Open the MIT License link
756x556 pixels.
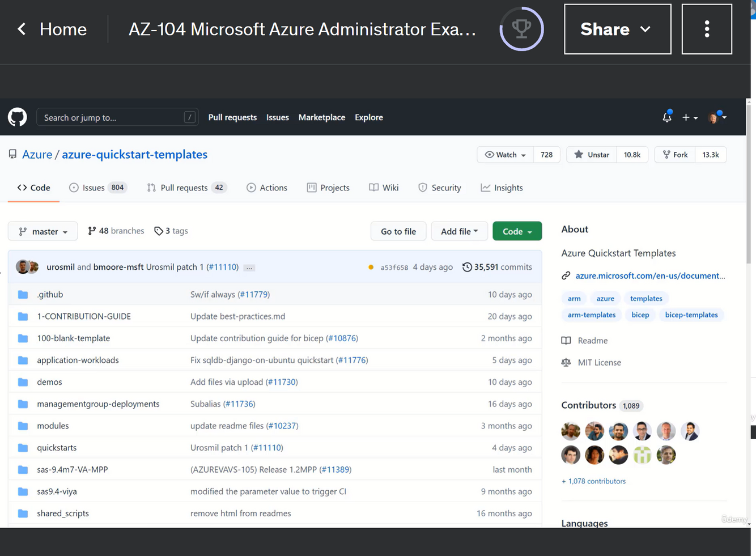pyautogui.click(x=592, y=362)
